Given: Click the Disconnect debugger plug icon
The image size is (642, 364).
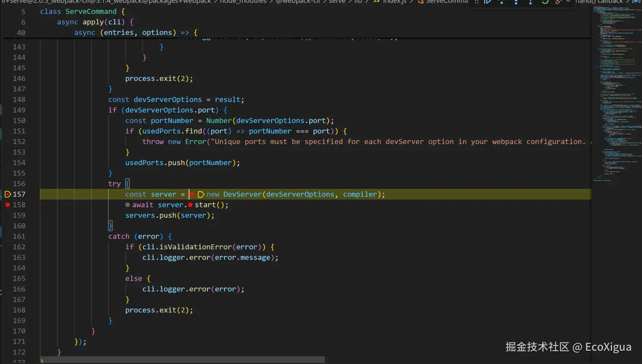Looking at the screenshot, I should (x=558, y=2).
